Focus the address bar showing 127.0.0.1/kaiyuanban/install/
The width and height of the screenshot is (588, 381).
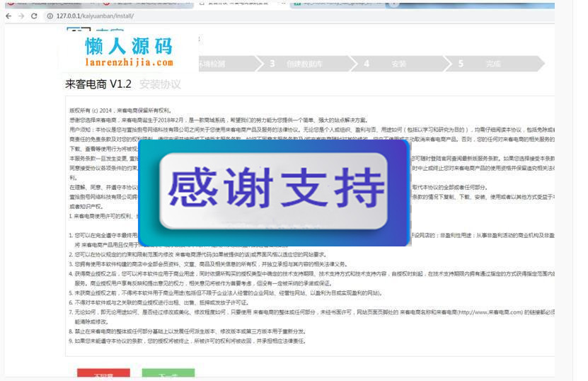300,16
